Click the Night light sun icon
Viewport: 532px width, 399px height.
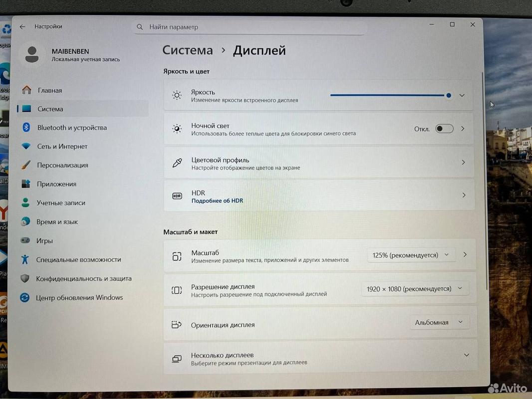coord(177,129)
